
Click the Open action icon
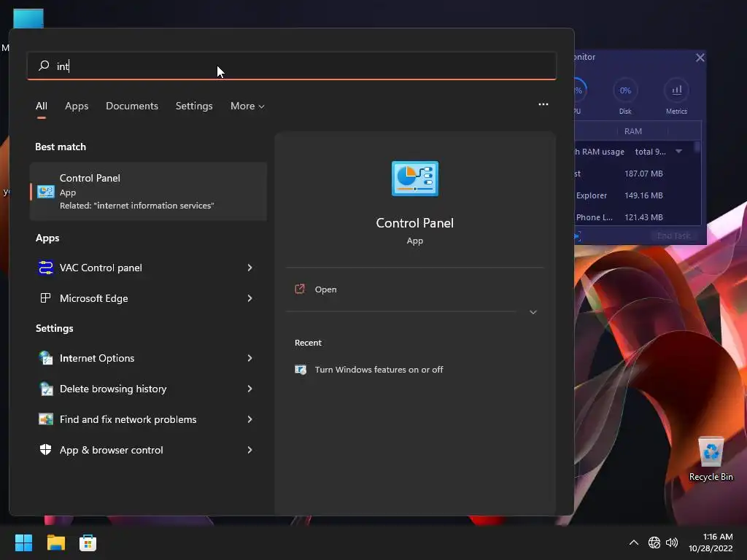(300, 289)
